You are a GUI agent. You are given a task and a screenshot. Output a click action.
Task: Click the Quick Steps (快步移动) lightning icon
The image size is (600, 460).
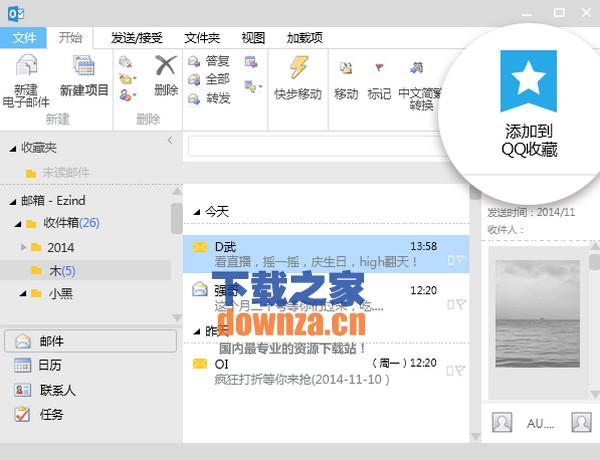point(298,68)
